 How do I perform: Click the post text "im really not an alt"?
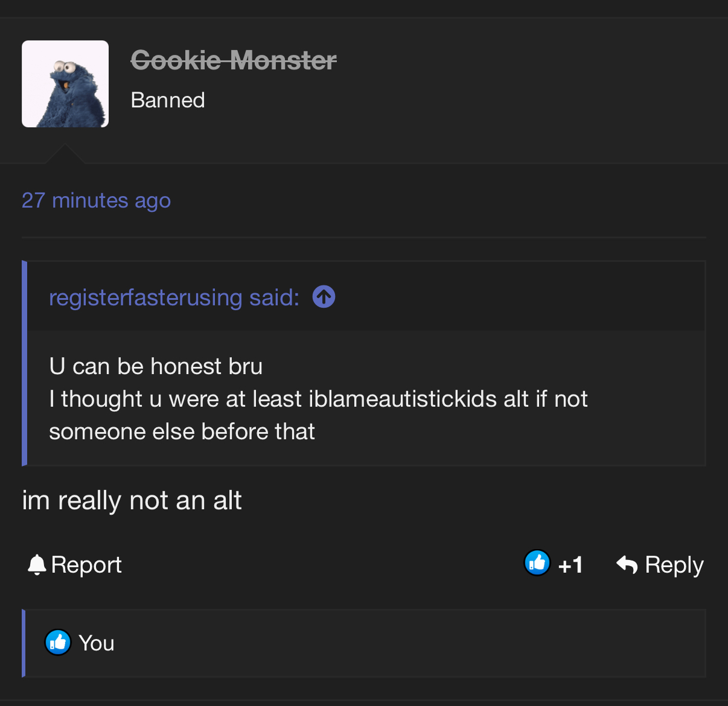(132, 500)
